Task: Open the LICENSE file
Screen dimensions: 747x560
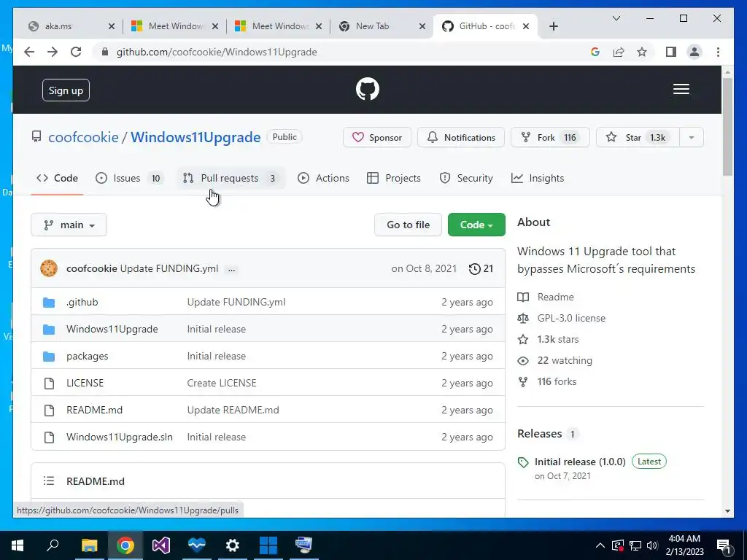Action: point(85,383)
